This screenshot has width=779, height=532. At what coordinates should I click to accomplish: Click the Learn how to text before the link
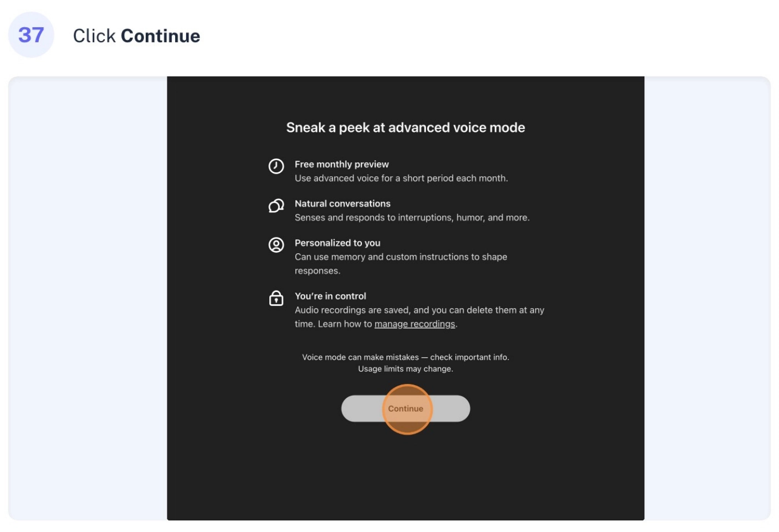(345, 324)
